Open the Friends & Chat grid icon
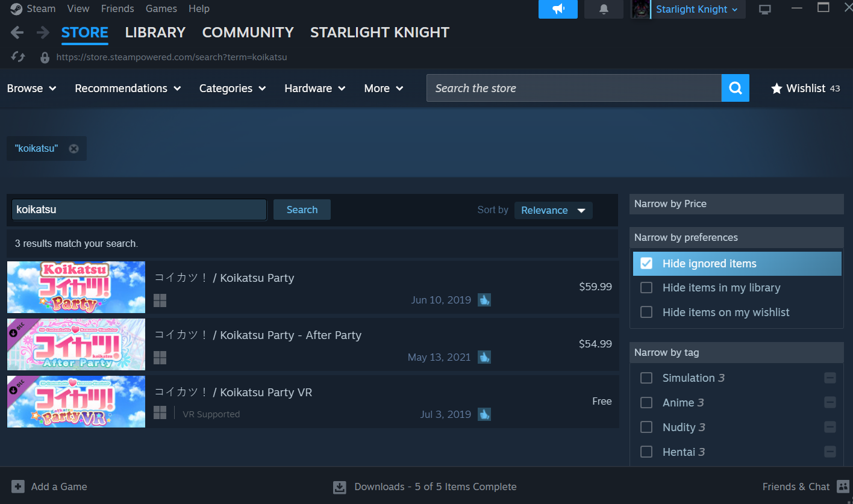The width and height of the screenshot is (853, 504). coord(843,487)
